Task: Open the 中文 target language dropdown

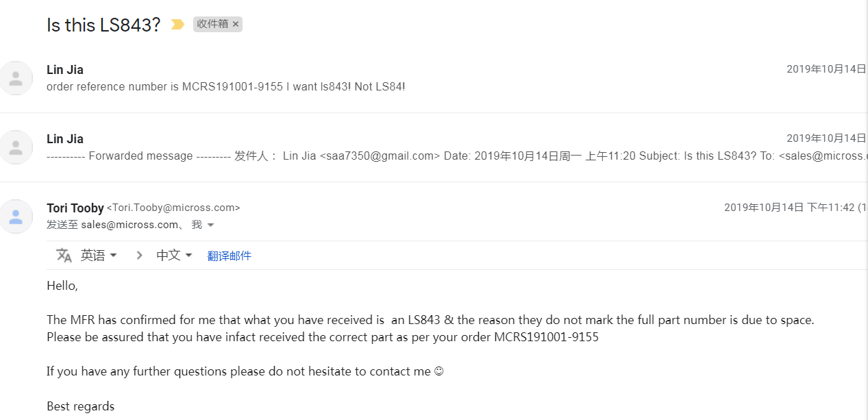Action: click(x=175, y=256)
